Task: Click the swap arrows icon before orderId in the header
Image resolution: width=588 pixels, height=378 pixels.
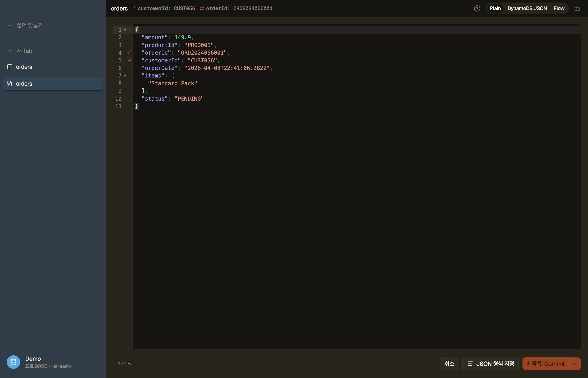Action: coord(202,9)
